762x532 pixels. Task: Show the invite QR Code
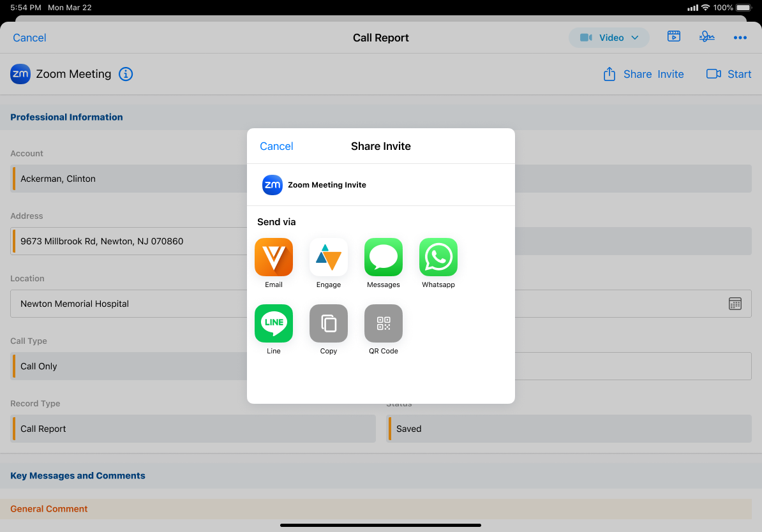pyautogui.click(x=384, y=323)
